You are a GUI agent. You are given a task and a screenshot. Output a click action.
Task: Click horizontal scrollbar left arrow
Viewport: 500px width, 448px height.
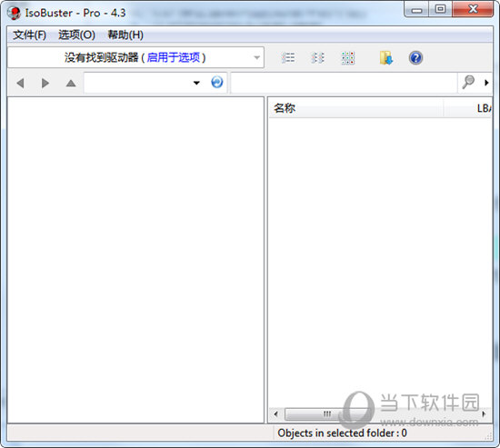pyautogui.click(x=275, y=413)
